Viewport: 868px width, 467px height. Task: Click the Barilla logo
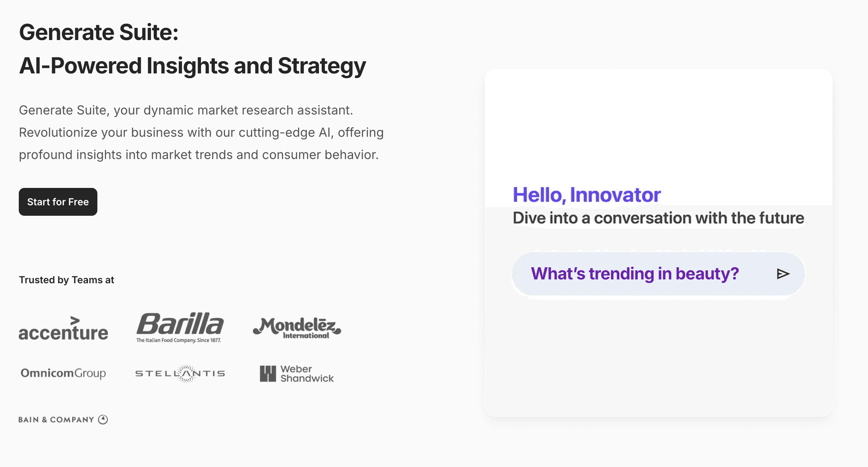pyautogui.click(x=180, y=324)
